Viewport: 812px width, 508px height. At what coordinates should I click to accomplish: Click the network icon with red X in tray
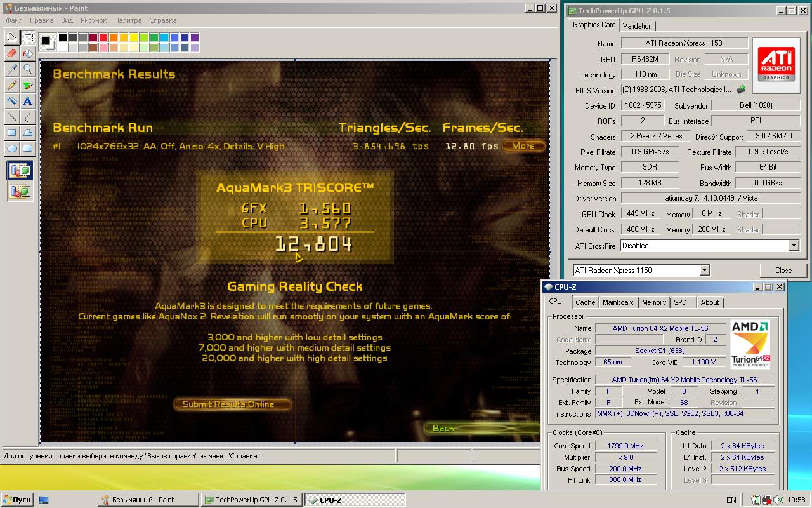767,500
